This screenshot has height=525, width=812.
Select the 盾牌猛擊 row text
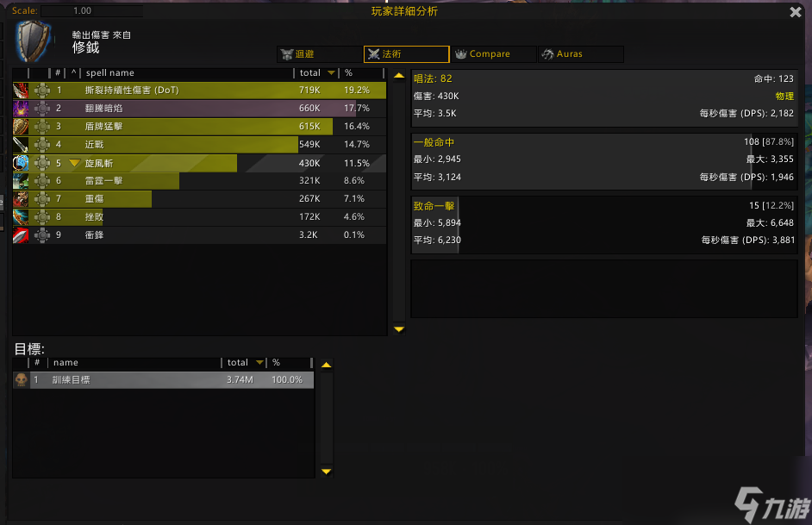click(x=103, y=127)
